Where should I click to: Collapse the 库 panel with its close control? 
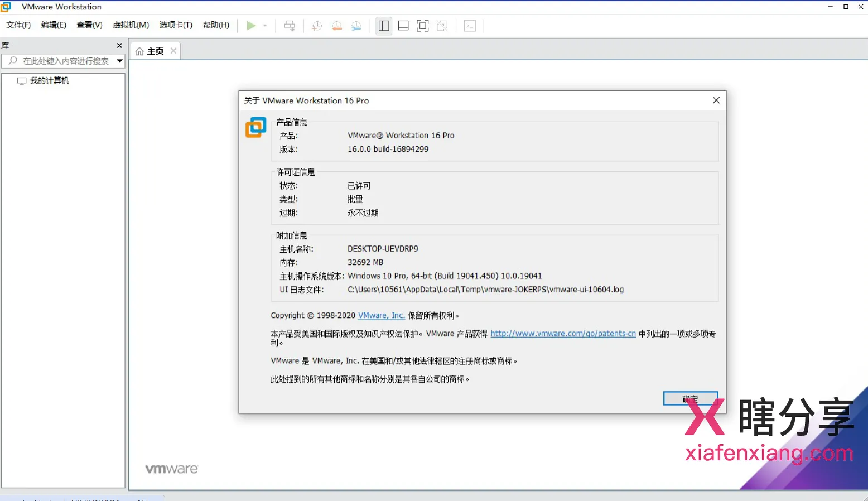pos(119,45)
